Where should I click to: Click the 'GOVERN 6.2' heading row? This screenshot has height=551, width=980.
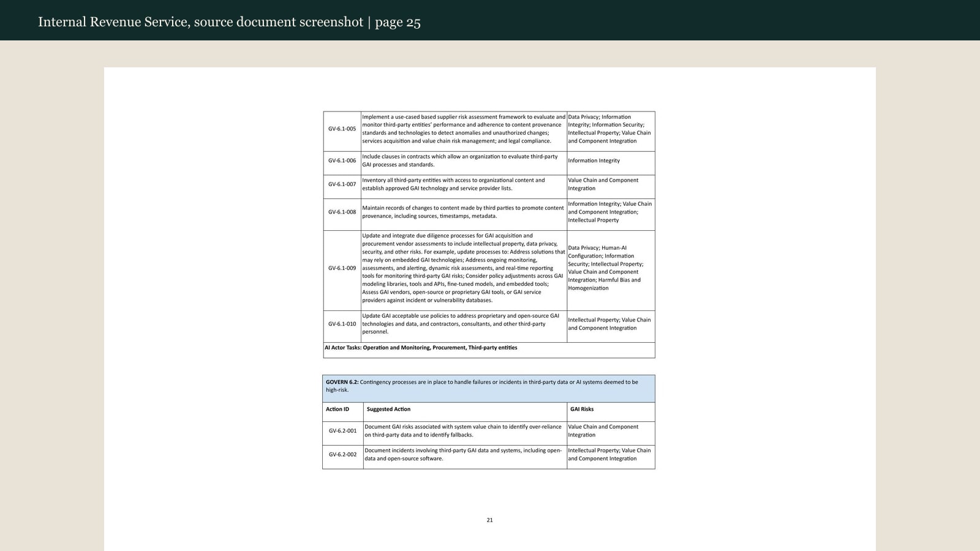(x=489, y=389)
